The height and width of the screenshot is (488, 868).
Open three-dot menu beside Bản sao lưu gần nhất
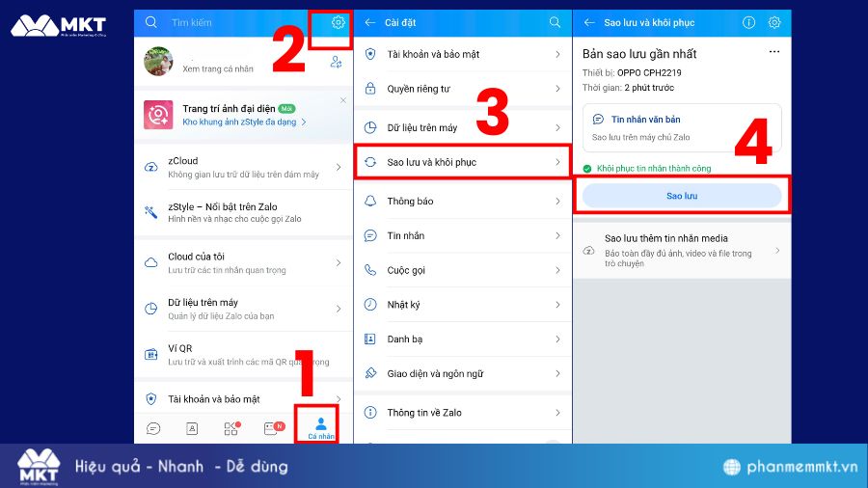pos(773,51)
